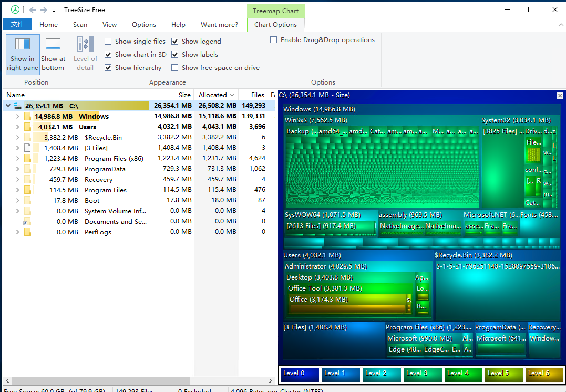Click the Recovery folder icon

[27, 179]
